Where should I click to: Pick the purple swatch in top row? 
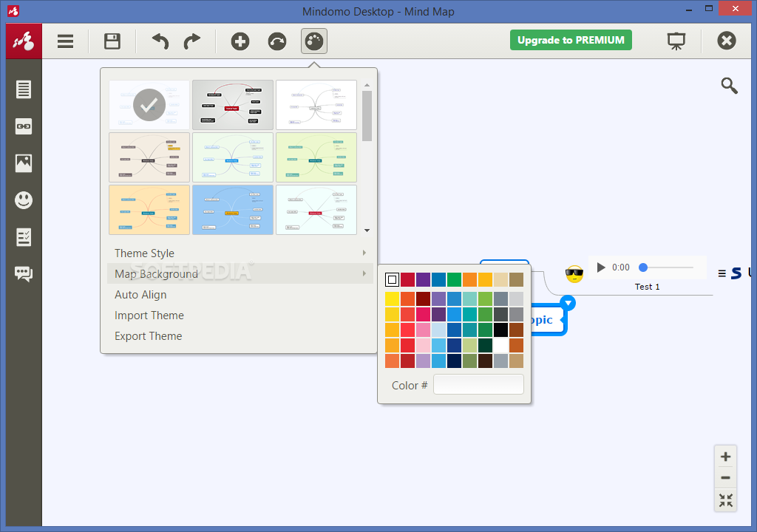click(x=423, y=279)
